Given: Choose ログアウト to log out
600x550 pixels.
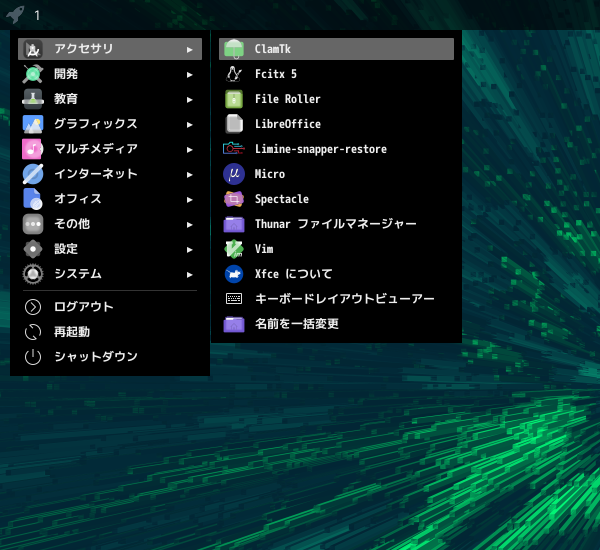Looking at the screenshot, I should click(x=110, y=307).
